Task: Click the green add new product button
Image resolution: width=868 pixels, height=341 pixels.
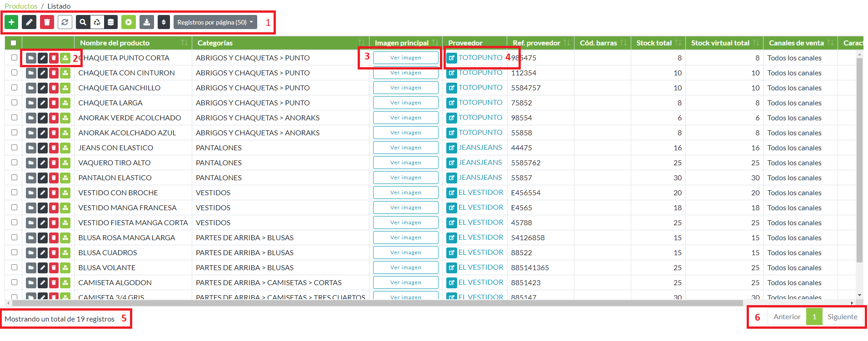Action: pos(11,22)
